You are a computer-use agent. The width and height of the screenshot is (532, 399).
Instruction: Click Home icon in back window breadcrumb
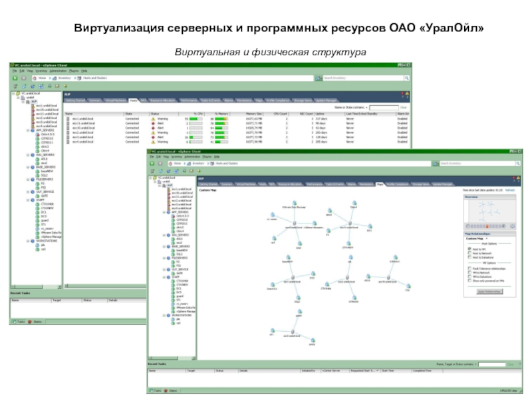(35, 78)
